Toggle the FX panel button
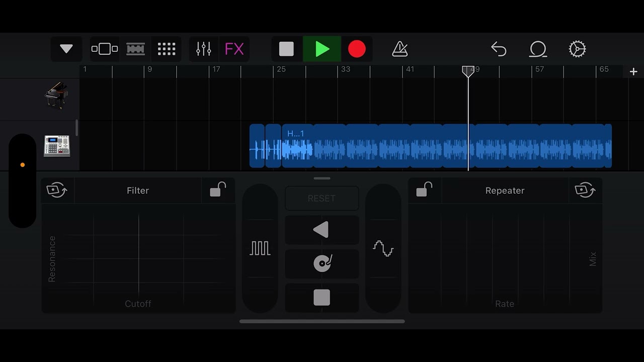The height and width of the screenshot is (362, 644). 234,49
